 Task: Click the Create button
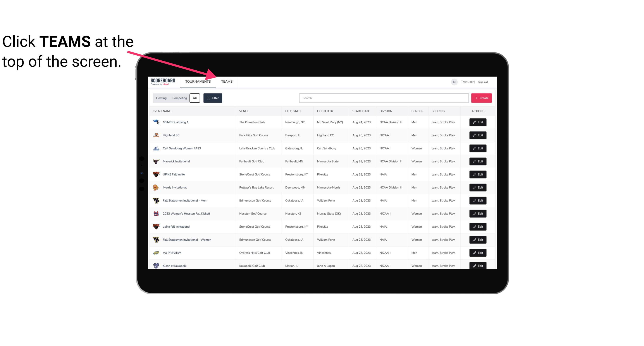coord(481,98)
